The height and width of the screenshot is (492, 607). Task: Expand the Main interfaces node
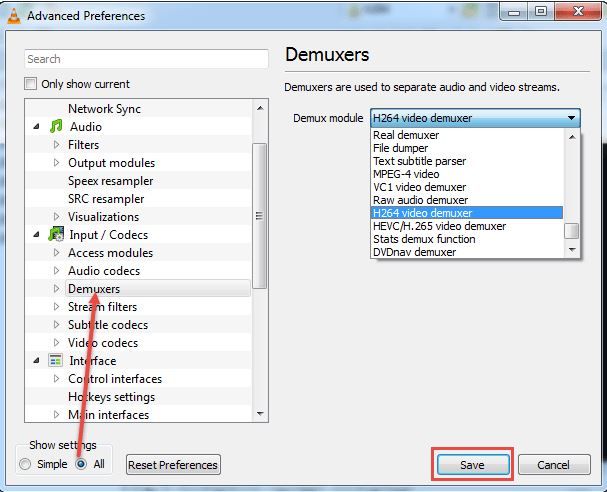click(57, 415)
